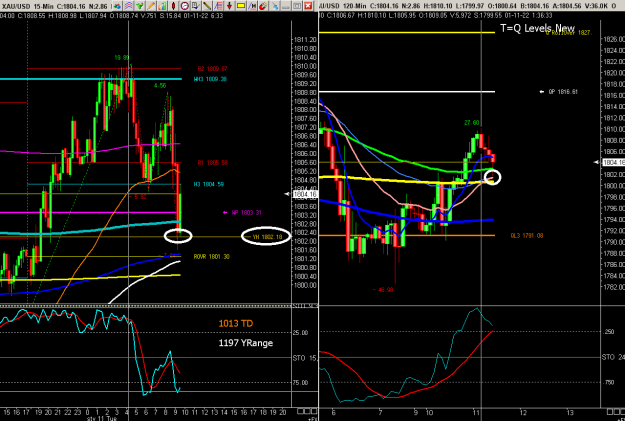625x421 pixels.
Task: Select the Fibonacci fan lines tool
Action: click(218, 6)
